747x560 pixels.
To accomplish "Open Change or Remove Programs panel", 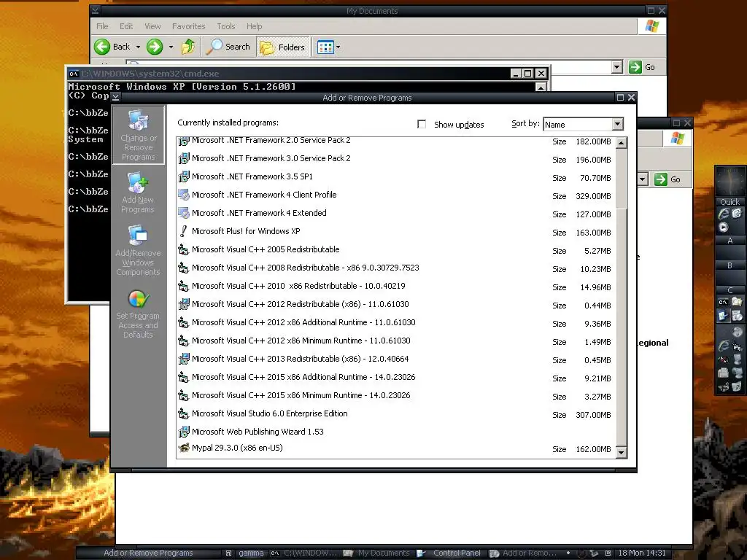I will pyautogui.click(x=138, y=135).
